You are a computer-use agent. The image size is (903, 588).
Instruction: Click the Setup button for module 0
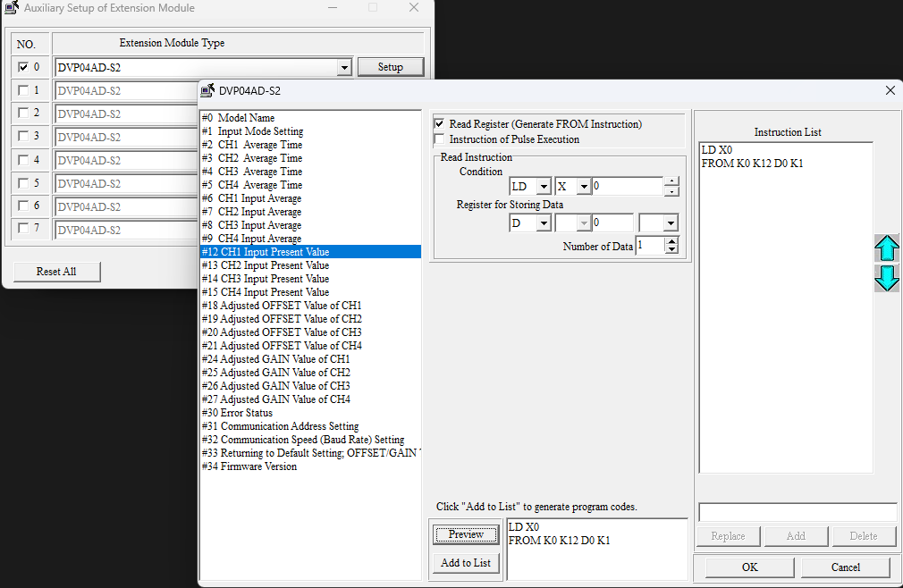coord(391,67)
